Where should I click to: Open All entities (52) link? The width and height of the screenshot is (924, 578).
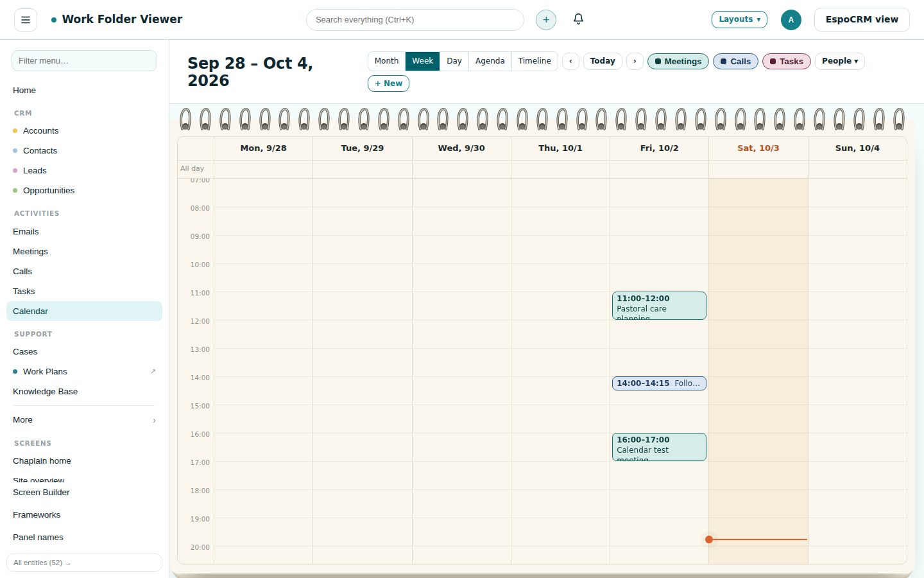pyautogui.click(x=84, y=563)
